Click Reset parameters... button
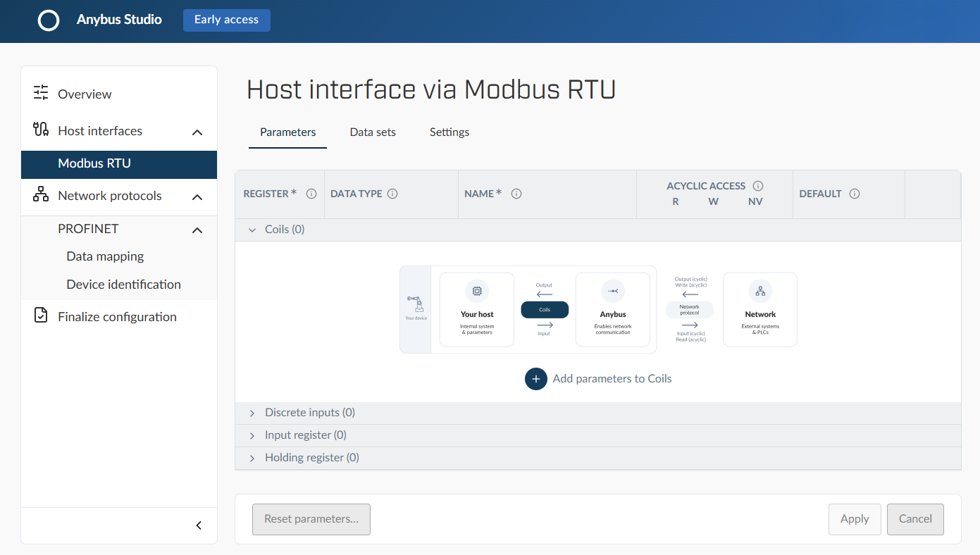 coord(311,519)
